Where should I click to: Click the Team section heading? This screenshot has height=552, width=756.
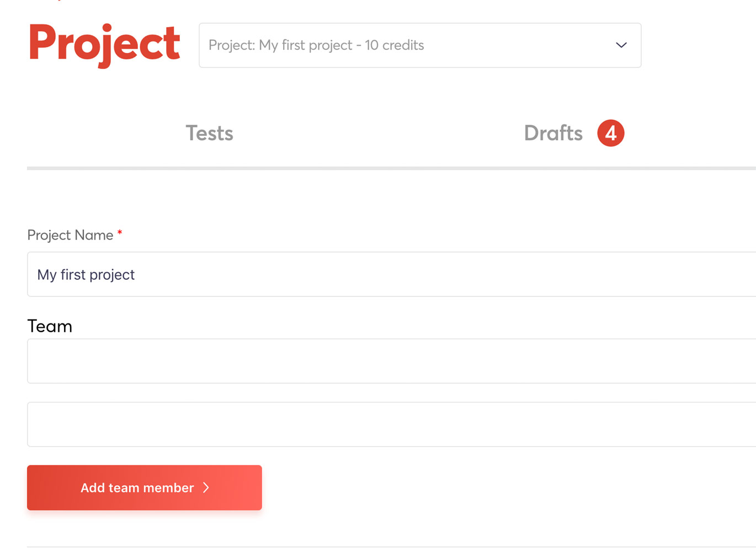point(49,326)
